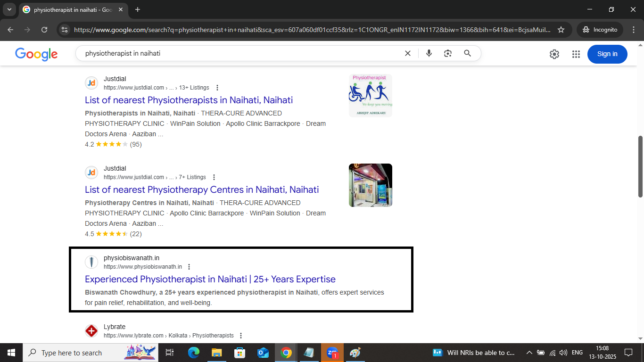Open a new browser tab

137,9
